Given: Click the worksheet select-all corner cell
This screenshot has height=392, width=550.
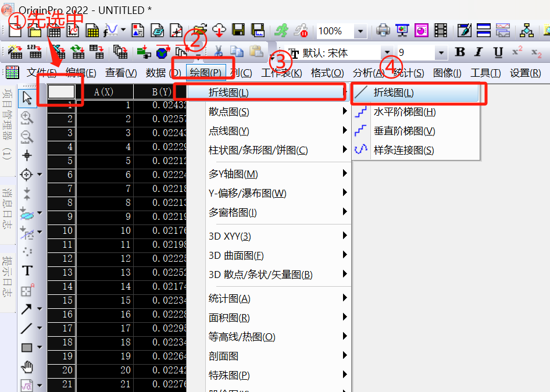Looking at the screenshot, I should click(62, 92).
